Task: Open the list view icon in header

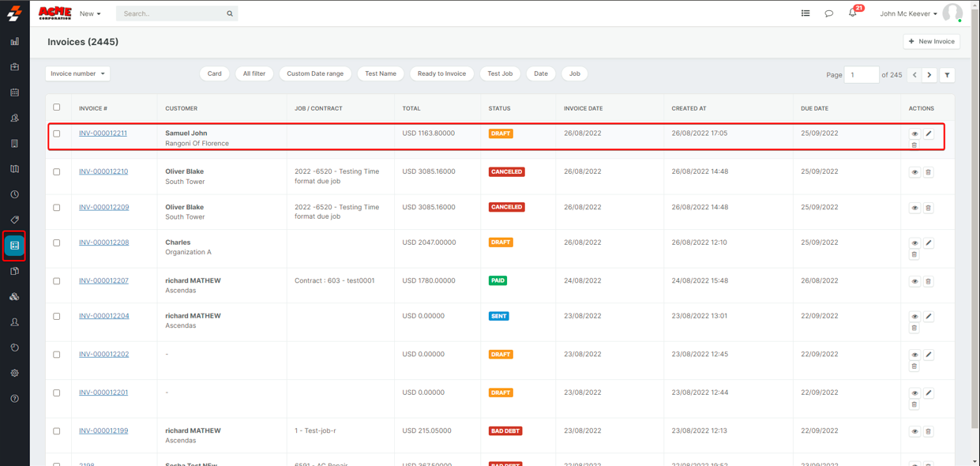Action: (x=805, y=13)
